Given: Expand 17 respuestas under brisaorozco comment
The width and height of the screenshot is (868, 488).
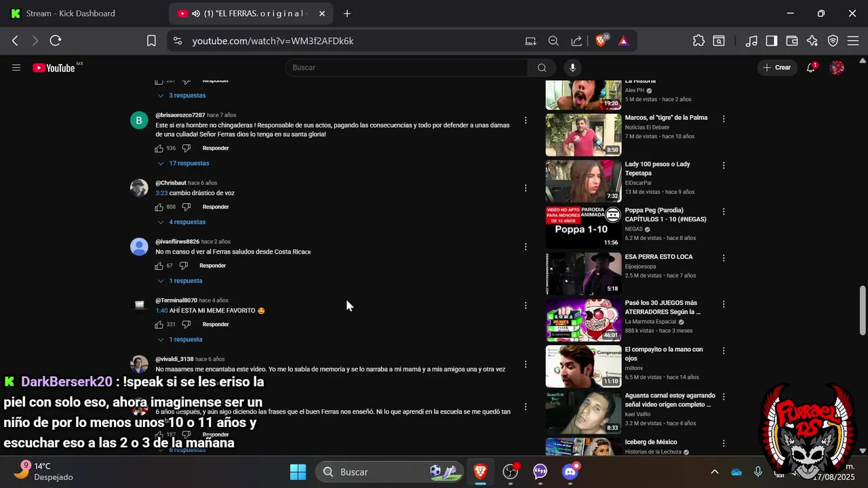Looking at the screenshot, I should pyautogui.click(x=182, y=163).
